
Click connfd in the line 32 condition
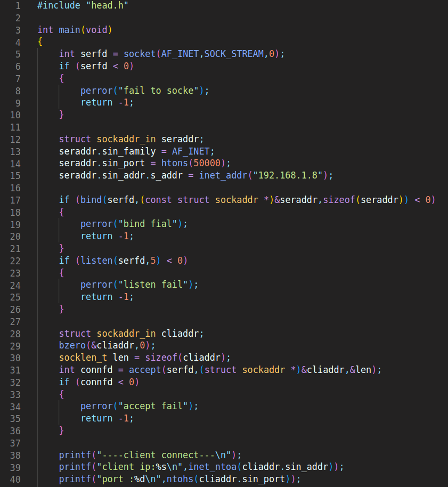pos(96,382)
